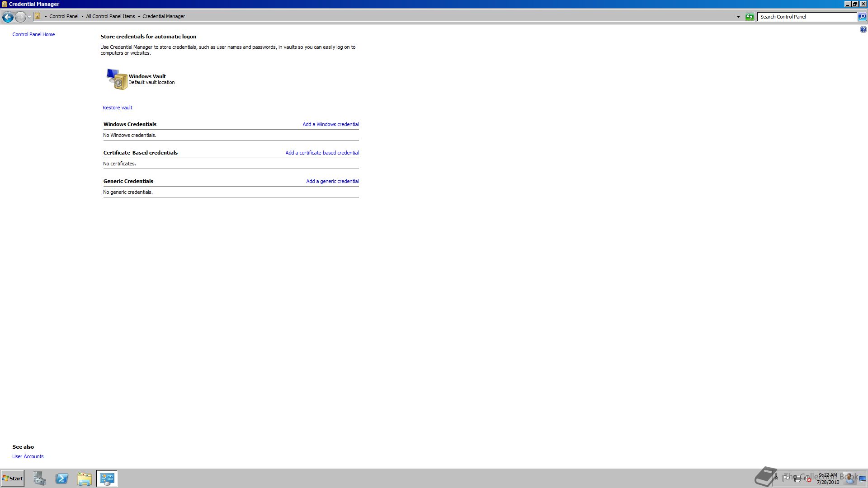Click the Windows Credentials heading

tap(130, 124)
